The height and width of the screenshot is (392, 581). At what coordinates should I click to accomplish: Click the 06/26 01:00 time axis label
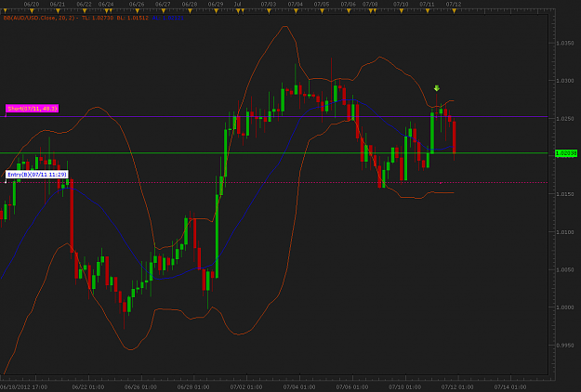click(x=140, y=387)
